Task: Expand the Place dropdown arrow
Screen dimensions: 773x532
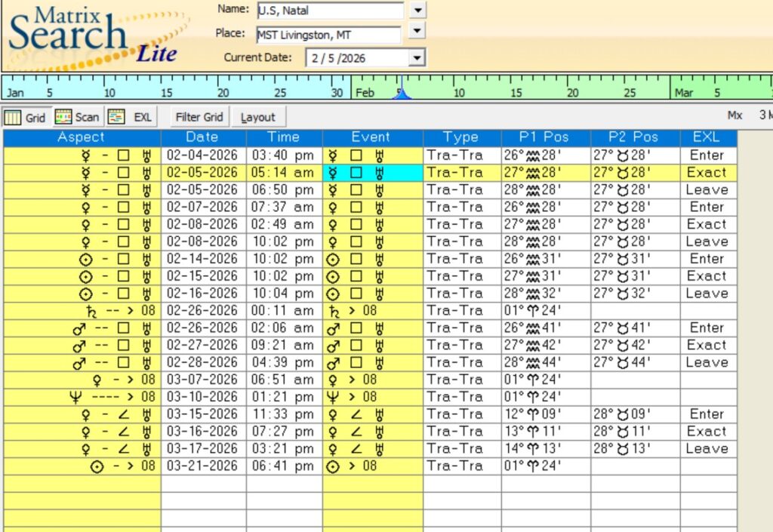Action: pos(415,31)
